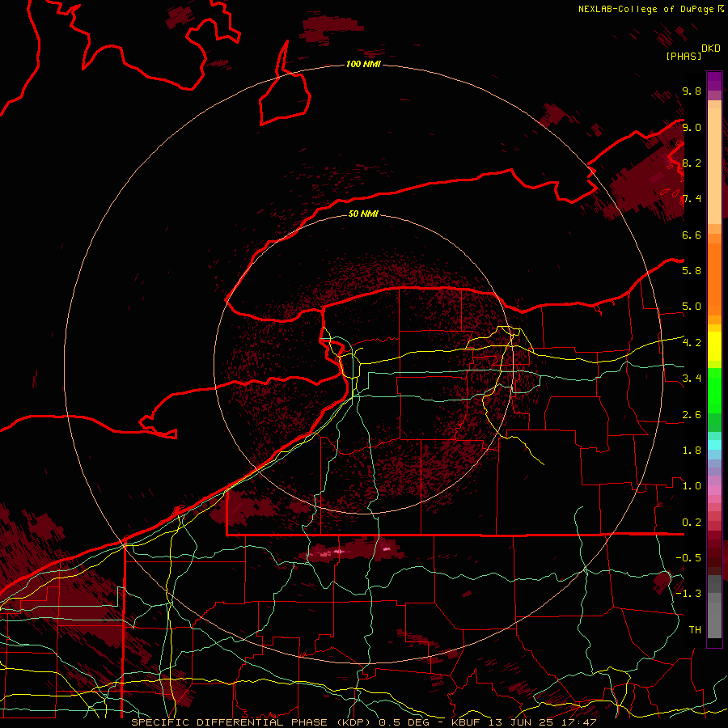This screenshot has width=728, height=728.
Task: Click the 50 NMI range ring label
Action: tap(363, 214)
